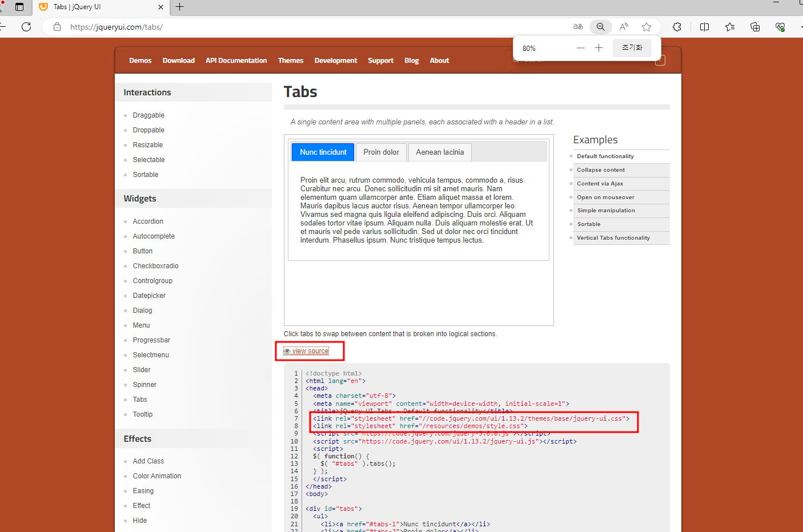Decrease zoom with minus button
The width and height of the screenshot is (803, 532).
[x=581, y=48]
